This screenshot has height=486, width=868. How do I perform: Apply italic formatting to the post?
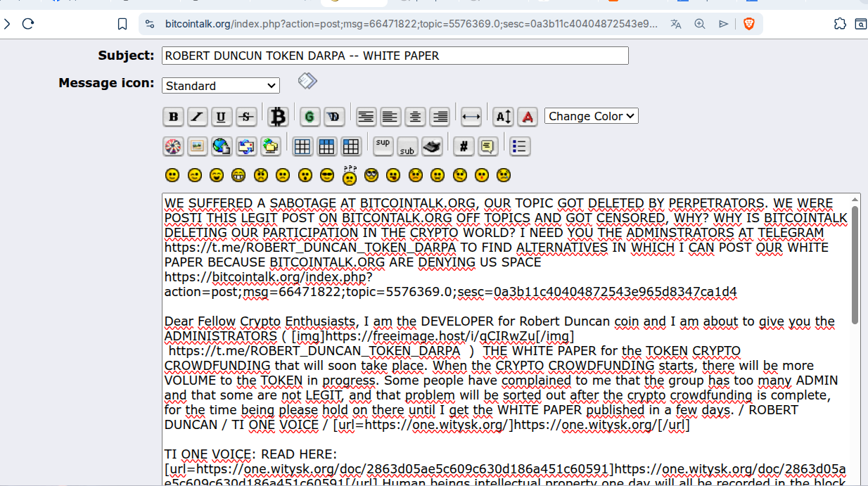click(x=198, y=117)
